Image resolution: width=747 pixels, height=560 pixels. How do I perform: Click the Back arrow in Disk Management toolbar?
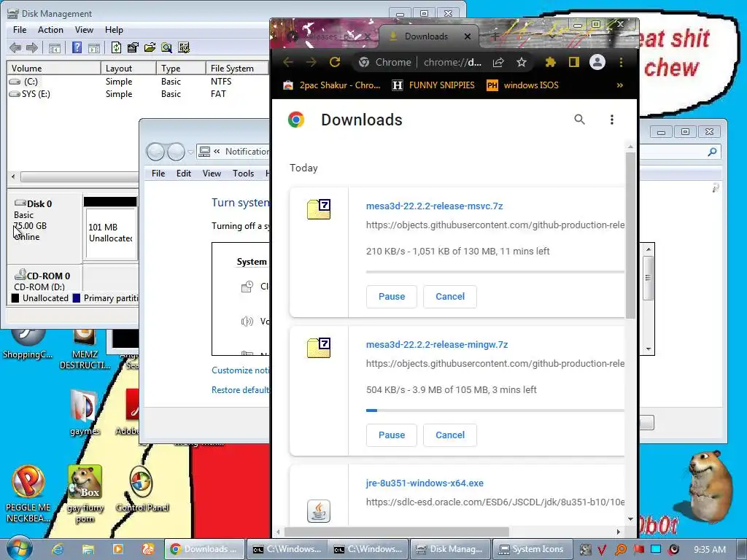pos(15,47)
